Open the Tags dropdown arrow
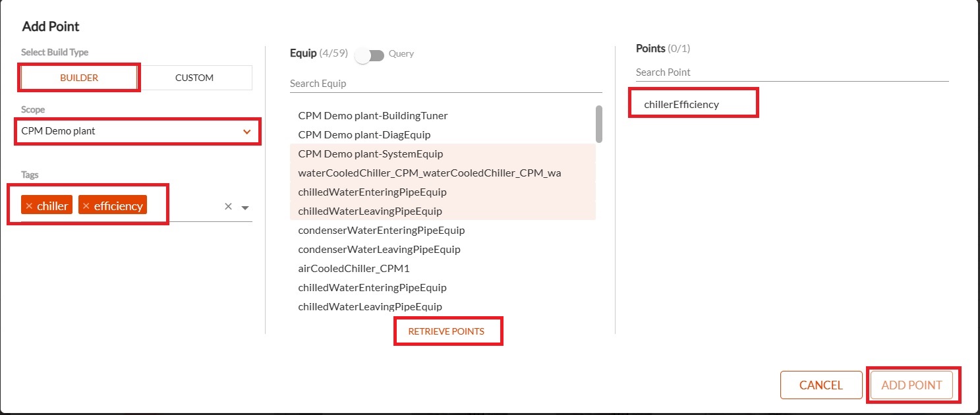The width and height of the screenshot is (980, 415). (245, 207)
